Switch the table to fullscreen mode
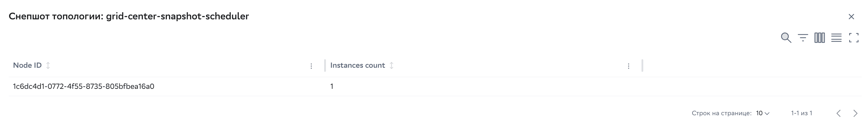The image size is (868, 129). [854, 38]
